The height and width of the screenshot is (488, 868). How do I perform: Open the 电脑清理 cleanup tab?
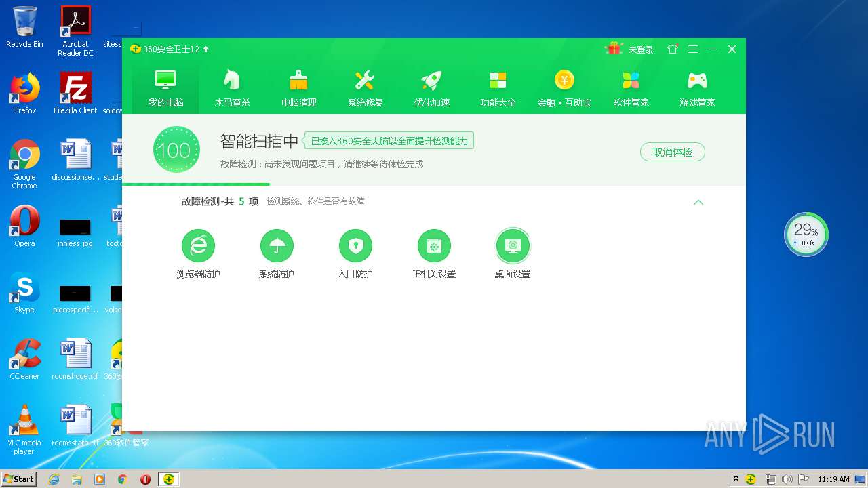pyautogui.click(x=298, y=88)
